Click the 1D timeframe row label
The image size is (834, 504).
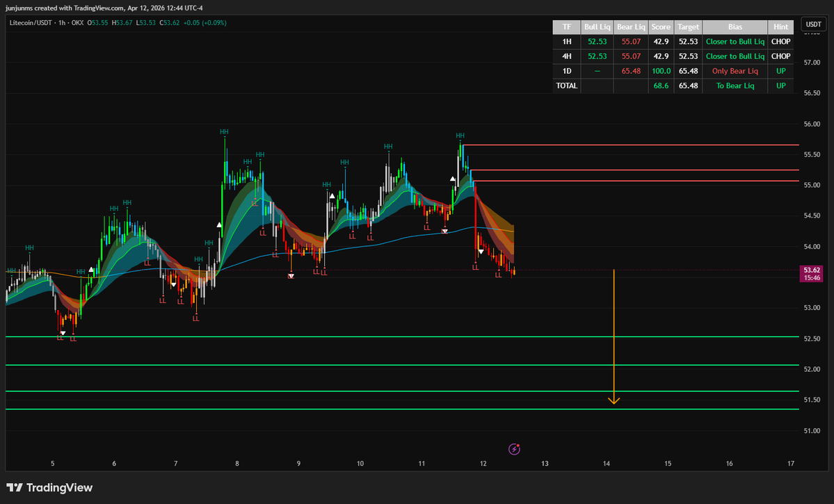point(566,71)
